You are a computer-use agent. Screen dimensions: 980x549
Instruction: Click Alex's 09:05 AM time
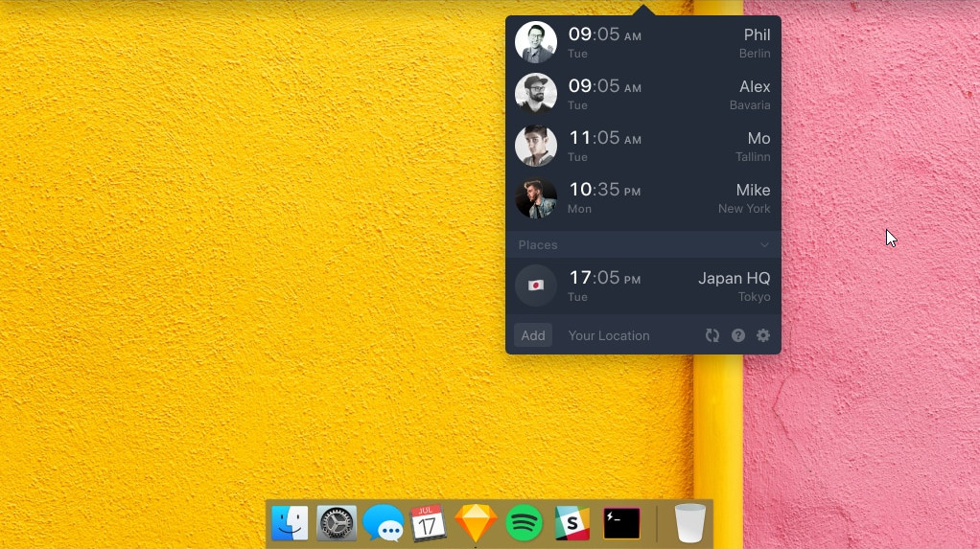point(604,86)
